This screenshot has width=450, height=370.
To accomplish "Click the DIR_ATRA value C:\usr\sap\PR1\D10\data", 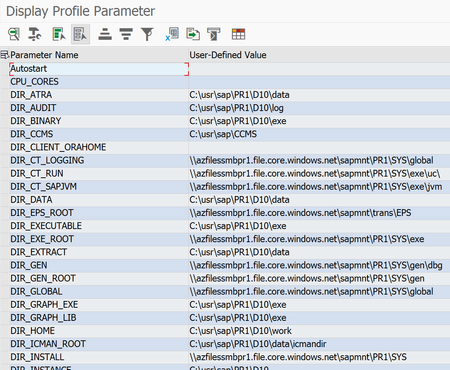I will click(239, 95).
